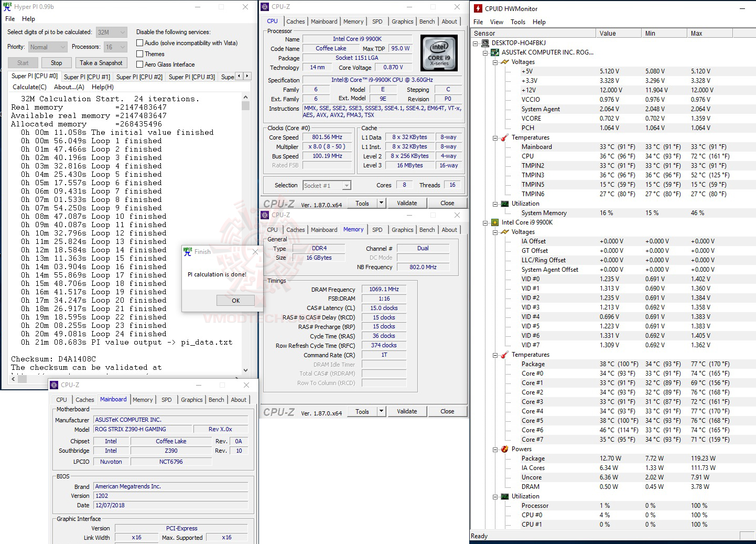
Task: Switch to Super PI [CPU #2] tab
Action: coord(139,77)
